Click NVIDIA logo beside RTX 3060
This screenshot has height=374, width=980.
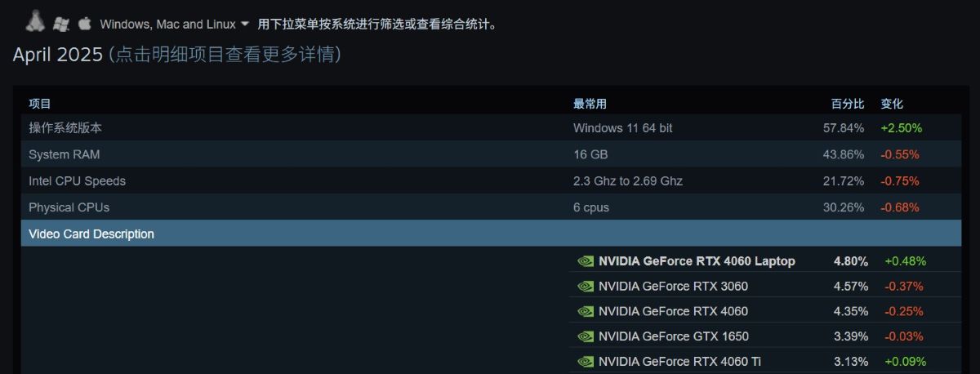pos(586,287)
